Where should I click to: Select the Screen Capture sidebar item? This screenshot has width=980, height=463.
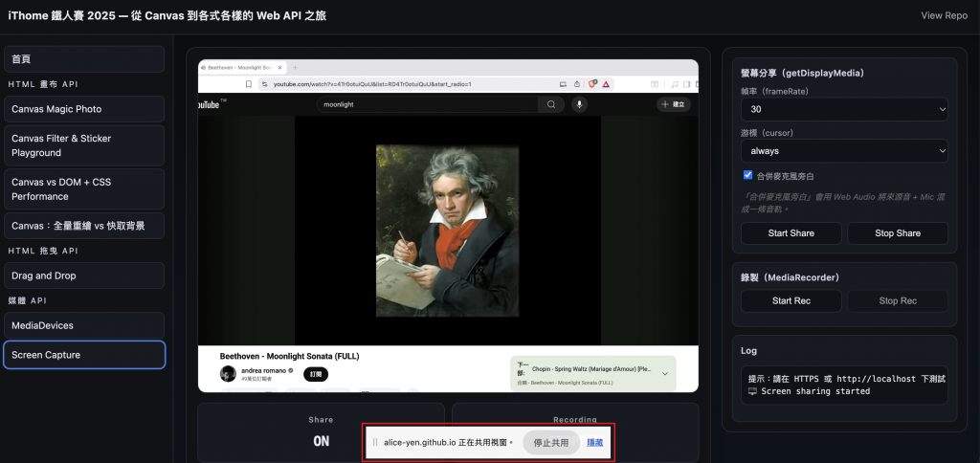84,355
